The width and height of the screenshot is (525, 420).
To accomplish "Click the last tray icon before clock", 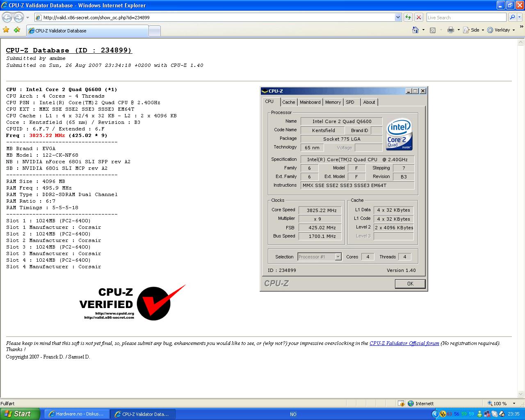I will click(x=501, y=414).
